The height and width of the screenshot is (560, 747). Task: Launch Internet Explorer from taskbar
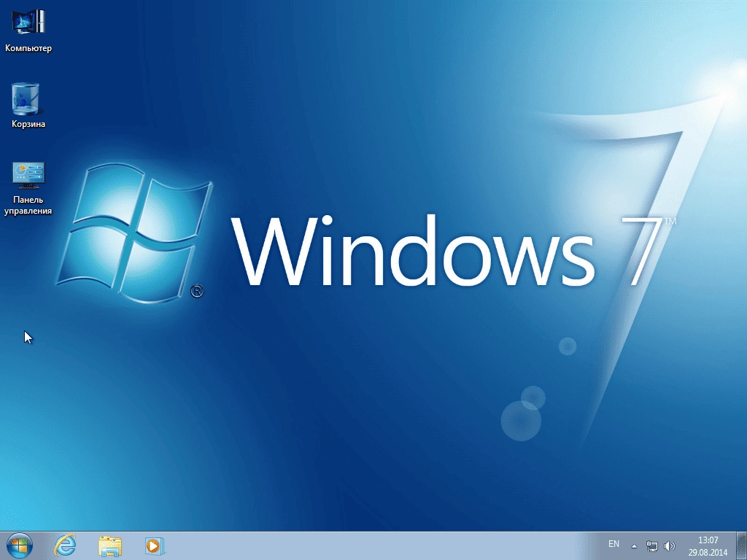pyautogui.click(x=65, y=545)
